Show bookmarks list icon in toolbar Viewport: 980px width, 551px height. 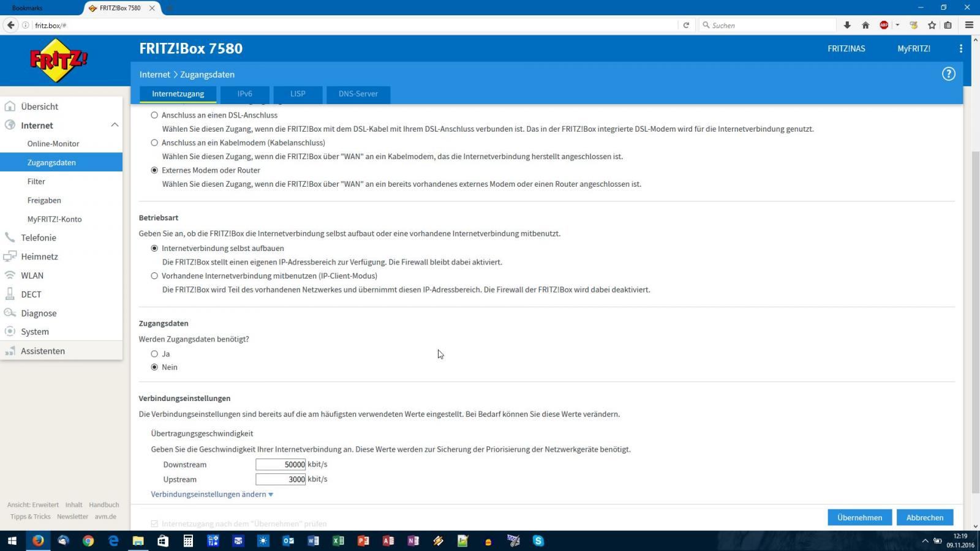point(948,25)
